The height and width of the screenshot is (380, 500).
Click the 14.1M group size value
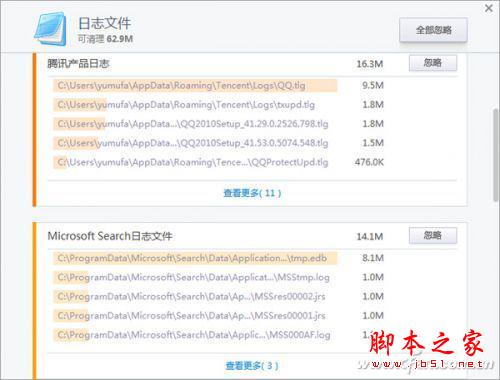(370, 236)
